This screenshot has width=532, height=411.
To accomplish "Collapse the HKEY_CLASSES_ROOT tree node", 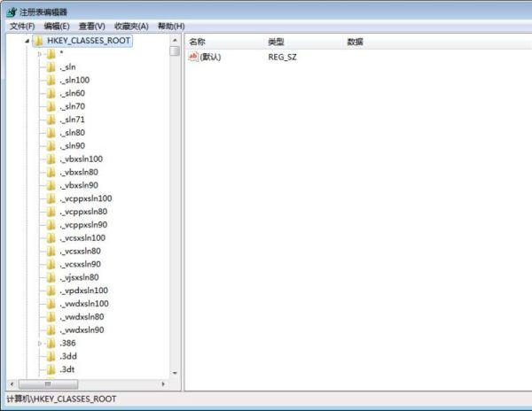I will (27, 42).
